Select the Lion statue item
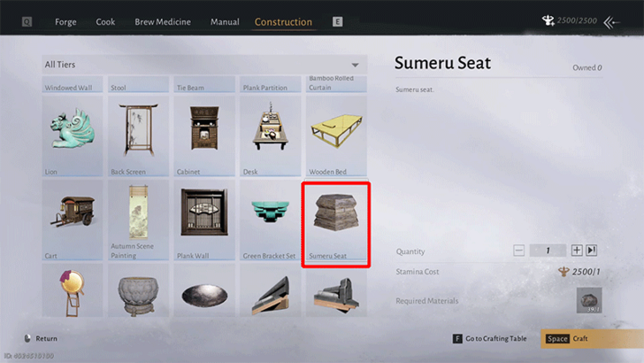Image resolution: width=644 pixels, height=363 pixels. 73,136
